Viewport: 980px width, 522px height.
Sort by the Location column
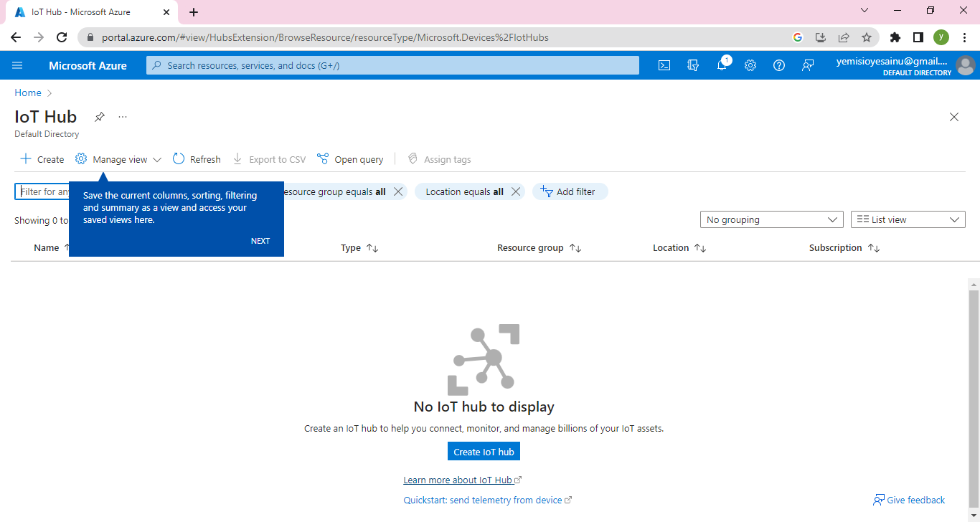point(679,247)
